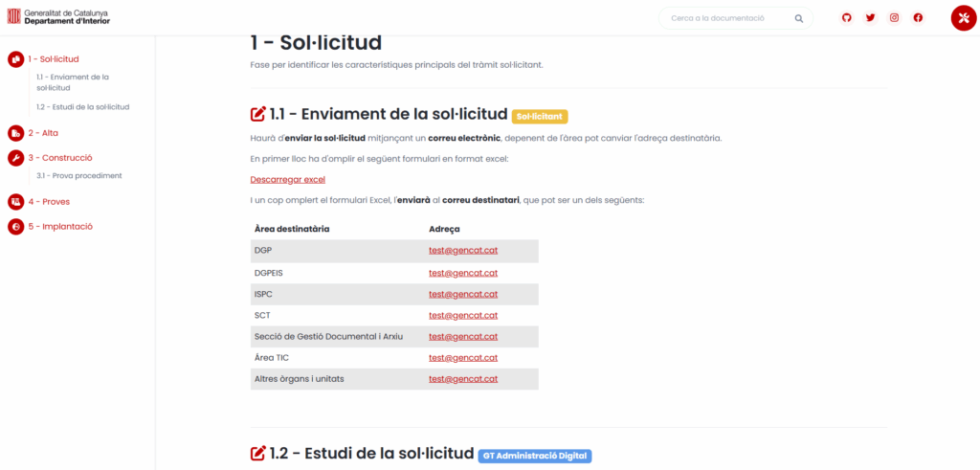Click the Generalitat de Catalunya logo

[x=58, y=17]
